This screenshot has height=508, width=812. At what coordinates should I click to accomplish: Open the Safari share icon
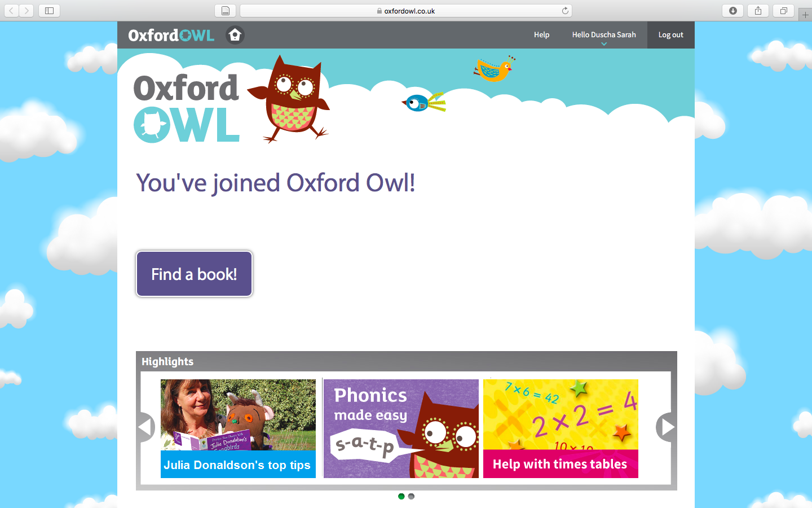pos(758,11)
